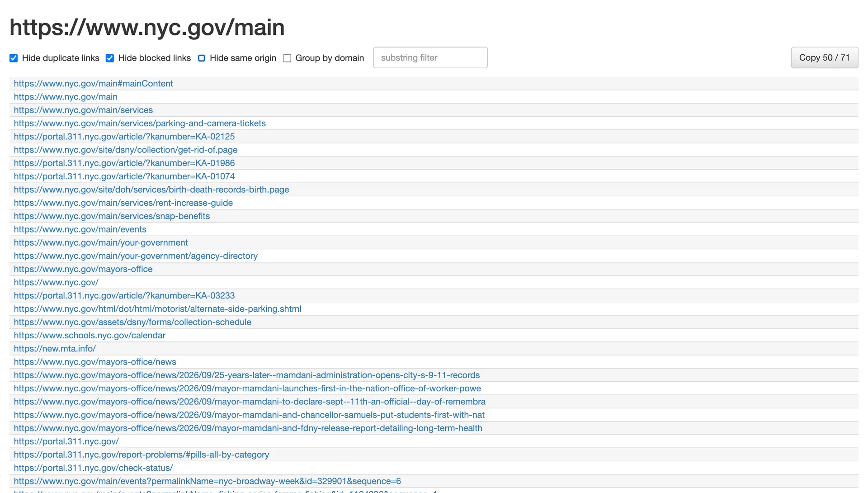Open the alternate-side-parking.shtml link
This screenshot has height=493, width=868.
click(x=157, y=309)
